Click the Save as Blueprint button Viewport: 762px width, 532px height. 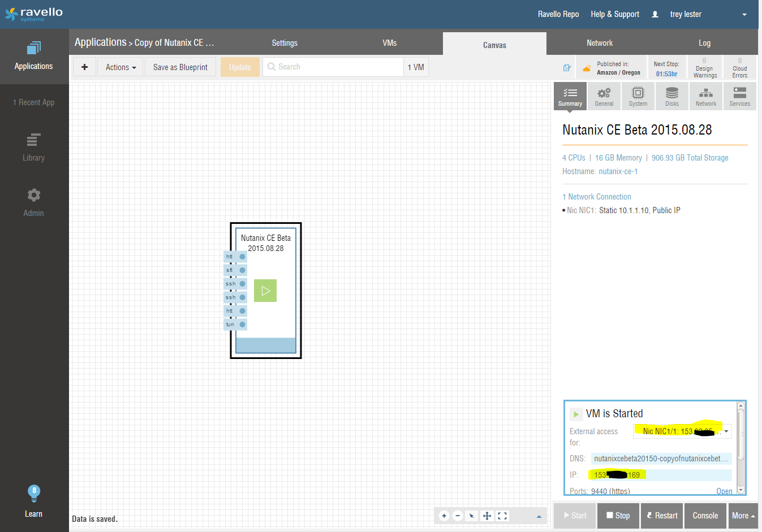180,67
